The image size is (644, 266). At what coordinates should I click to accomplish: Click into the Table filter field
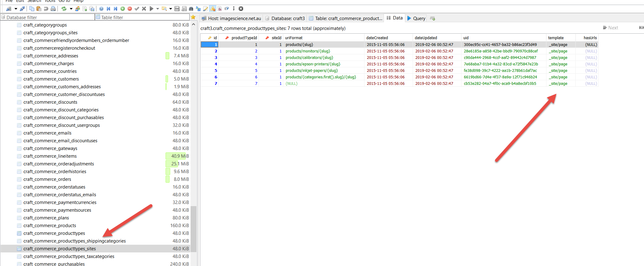142,17
